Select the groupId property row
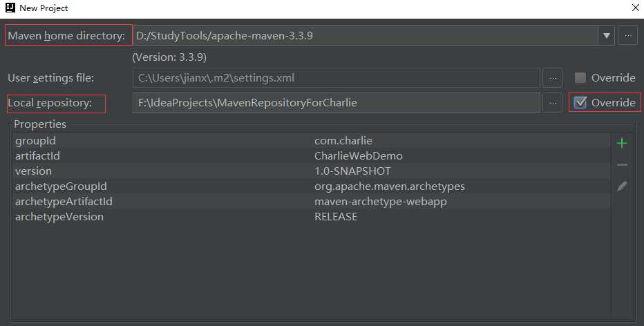The image size is (644, 326). 312,141
